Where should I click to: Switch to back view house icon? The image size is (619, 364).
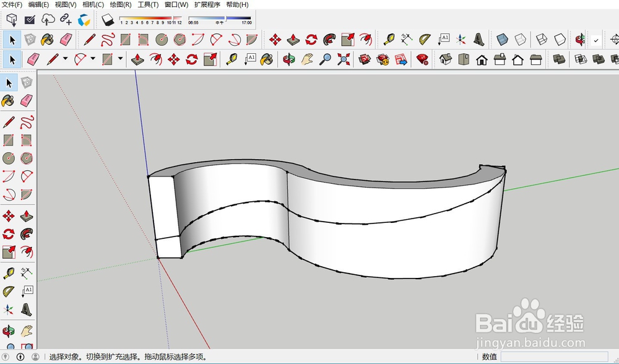[x=517, y=59]
